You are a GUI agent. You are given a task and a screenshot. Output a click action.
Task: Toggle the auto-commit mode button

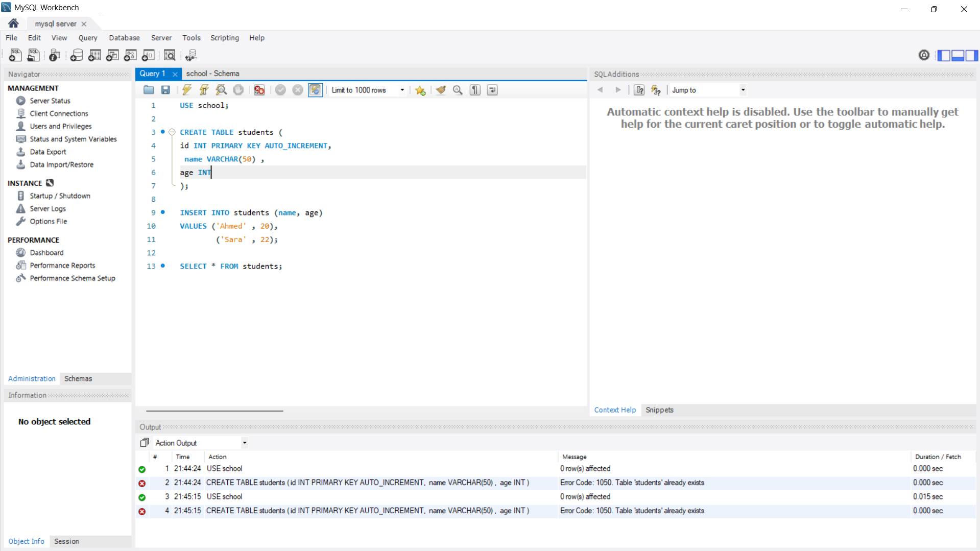point(316,90)
